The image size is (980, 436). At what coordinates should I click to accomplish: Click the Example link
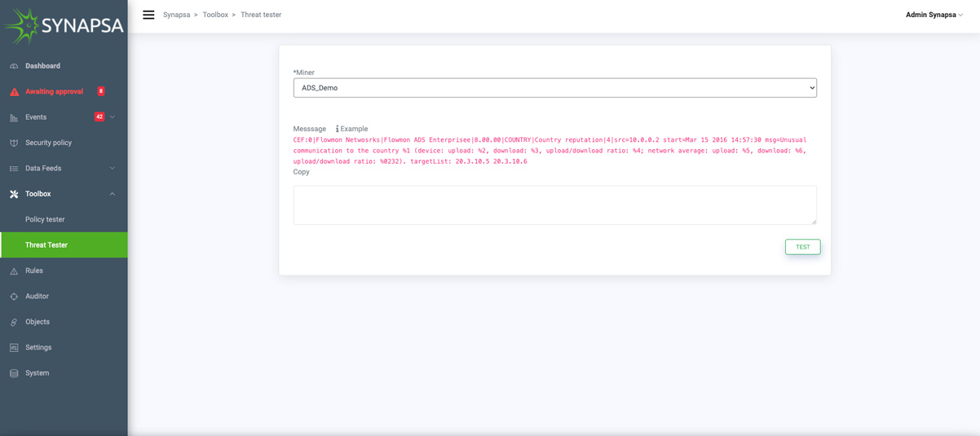click(x=354, y=129)
